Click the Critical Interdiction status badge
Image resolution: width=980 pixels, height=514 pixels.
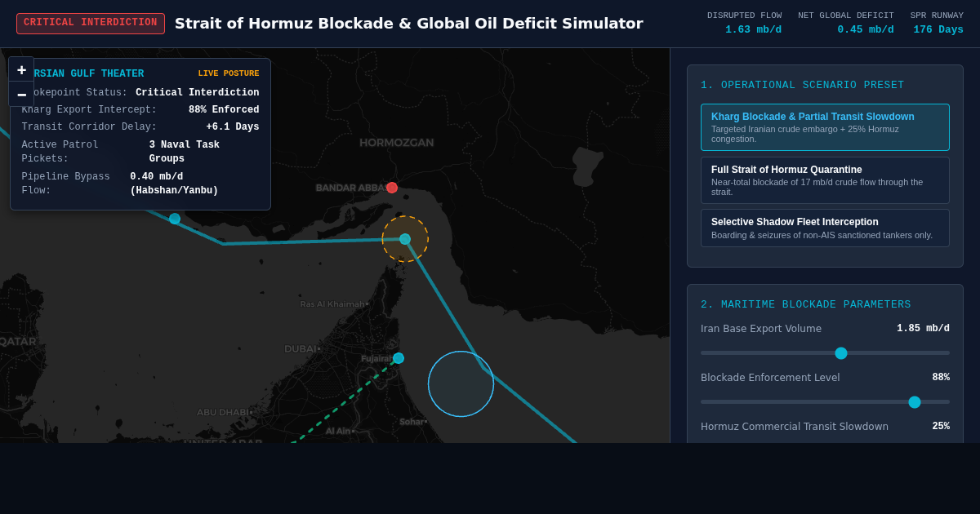pyautogui.click(x=91, y=23)
